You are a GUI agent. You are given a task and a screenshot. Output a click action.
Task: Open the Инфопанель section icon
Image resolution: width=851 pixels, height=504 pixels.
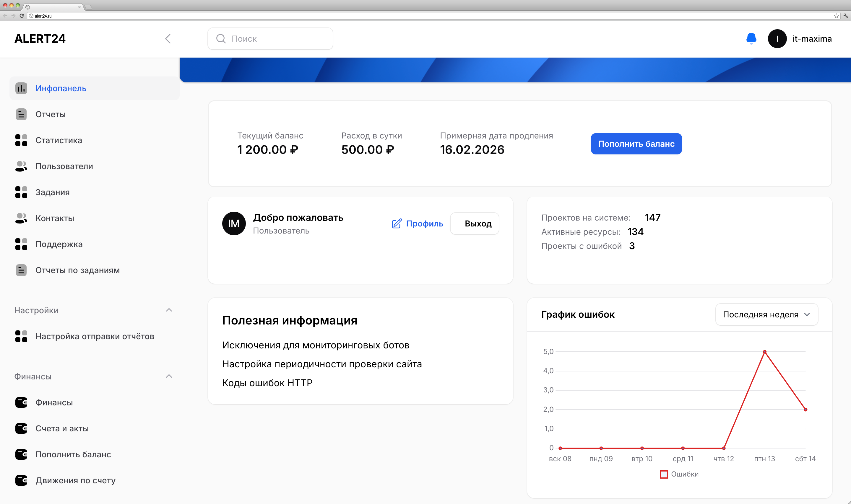pyautogui.click(x=21, y=88)
